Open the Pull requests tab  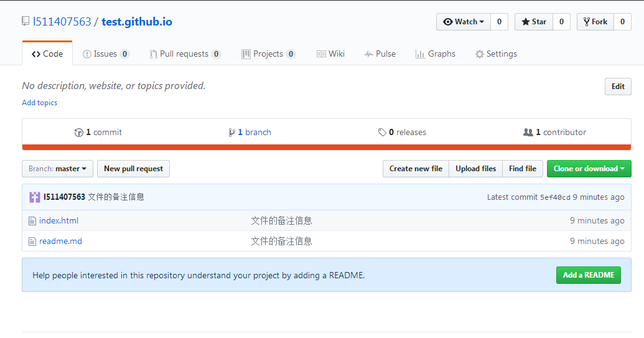(x=185, y=54)
